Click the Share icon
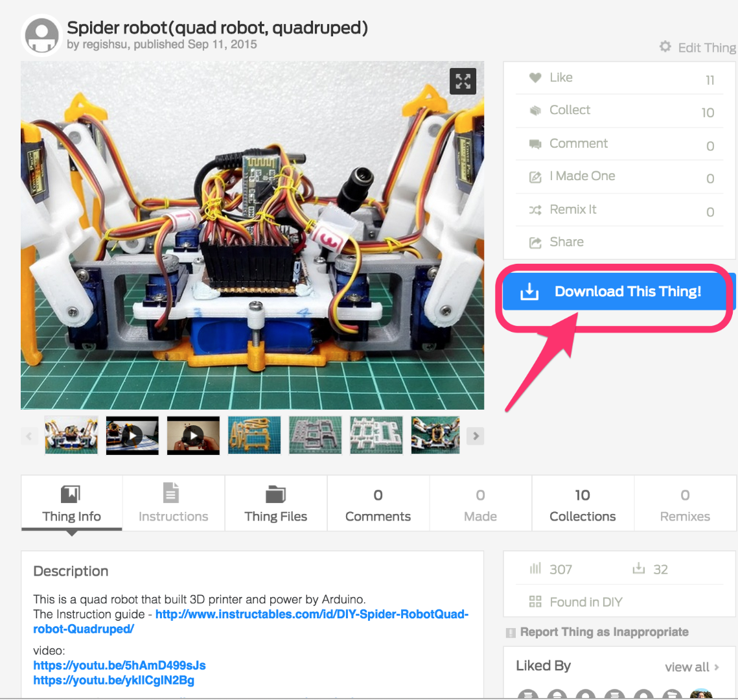 (535, 242)
